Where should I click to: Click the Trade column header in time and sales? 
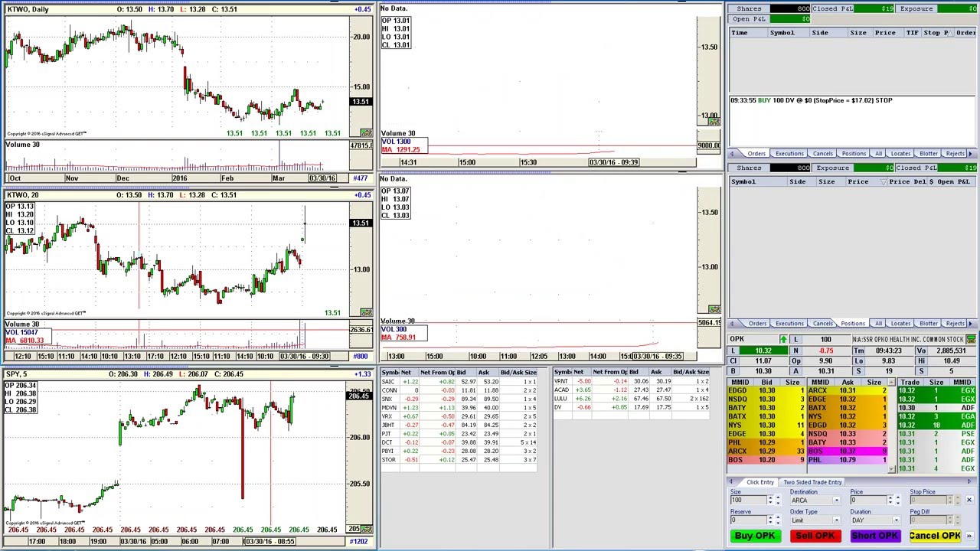pyautogui.click(x=910, y=383)
